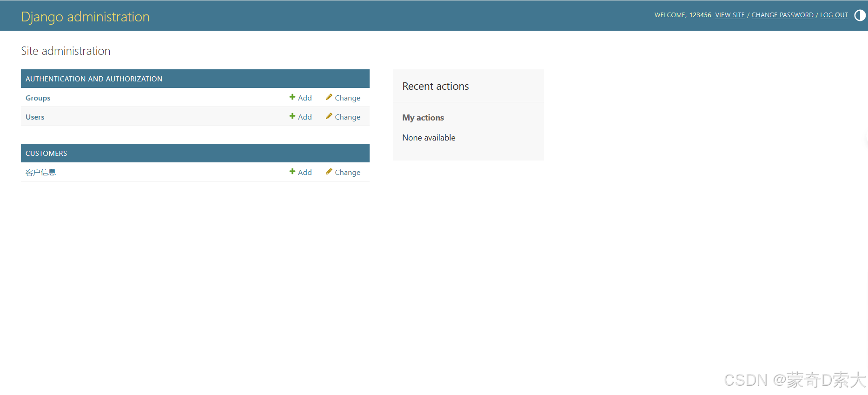Screen dimensions: 868x395
Task: Select the None available text
Action: [x=429, y=138]
